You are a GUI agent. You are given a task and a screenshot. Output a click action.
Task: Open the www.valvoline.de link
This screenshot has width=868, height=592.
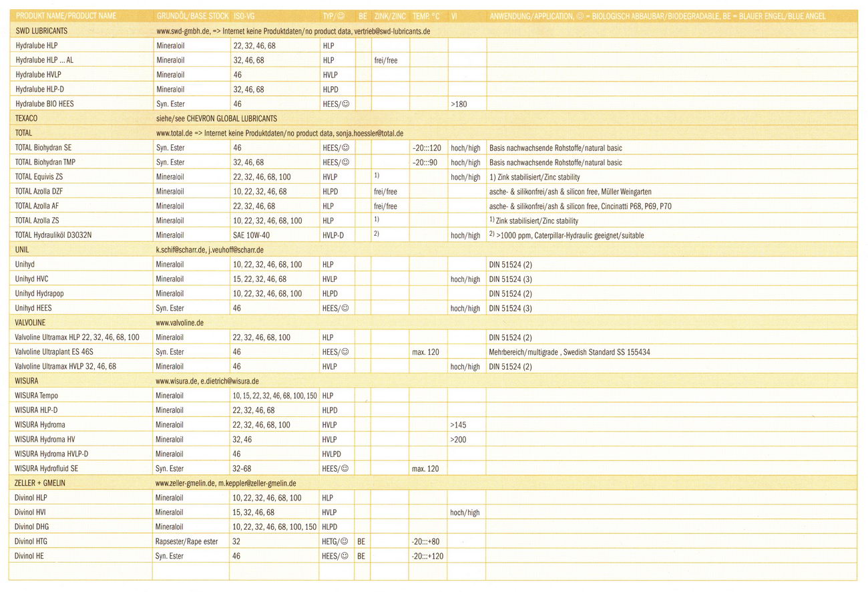180,323
